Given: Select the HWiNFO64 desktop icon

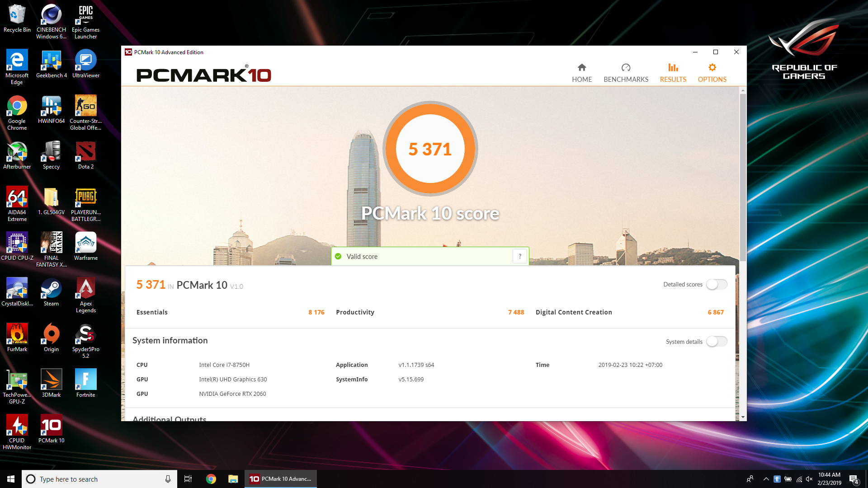Looking at the screenshot, I should pos(51,109).
